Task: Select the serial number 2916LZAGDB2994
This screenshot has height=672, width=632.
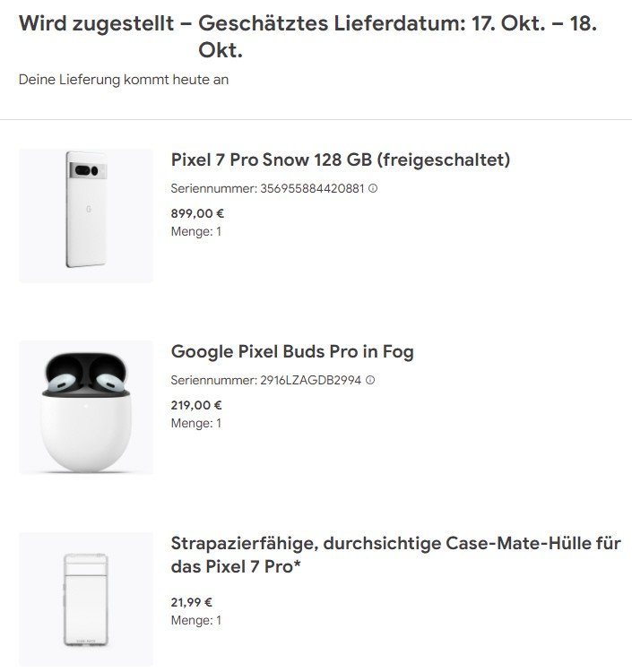Action: tap(311, 380)
